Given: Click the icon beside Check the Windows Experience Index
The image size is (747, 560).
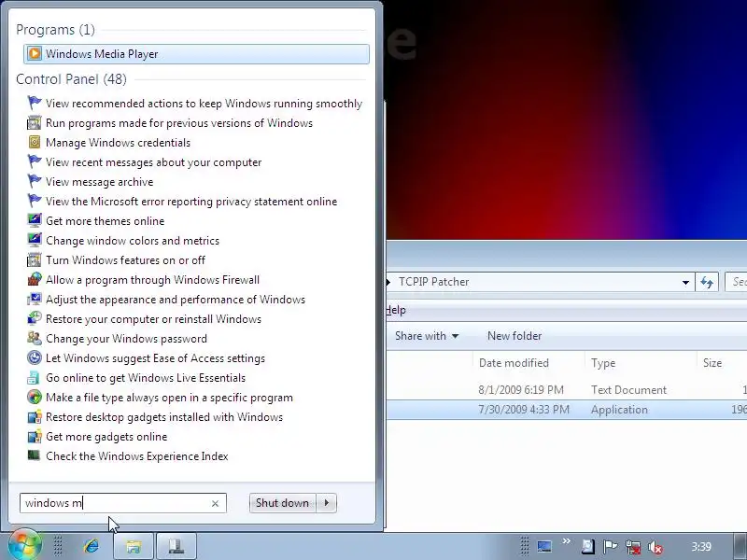Looking at the screenshot, I should pyautogui.click(x=35, y=455).
